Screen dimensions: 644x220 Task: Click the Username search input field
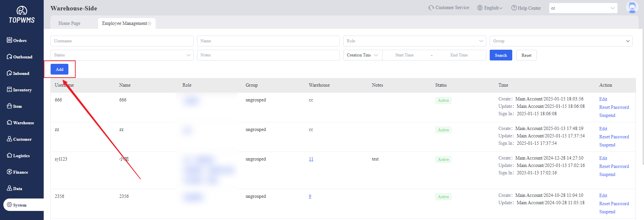tap(122, 41)
